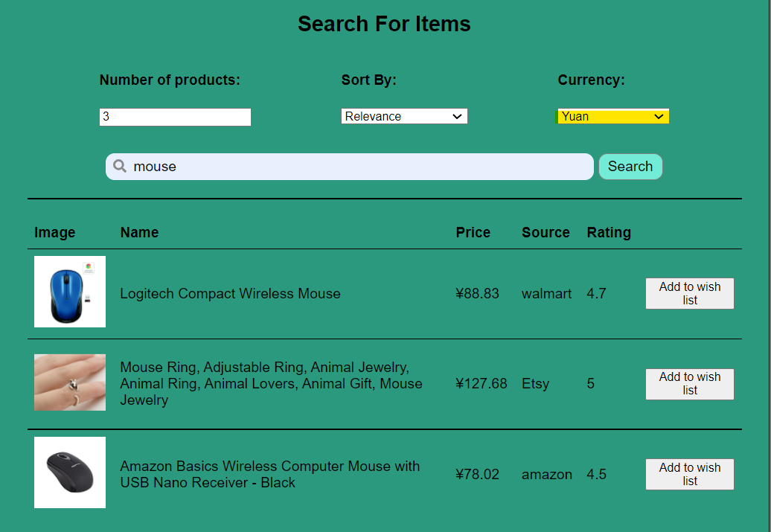Click the ¥88.83 price cell
The image size is (771, 532).
coord(477,294)
